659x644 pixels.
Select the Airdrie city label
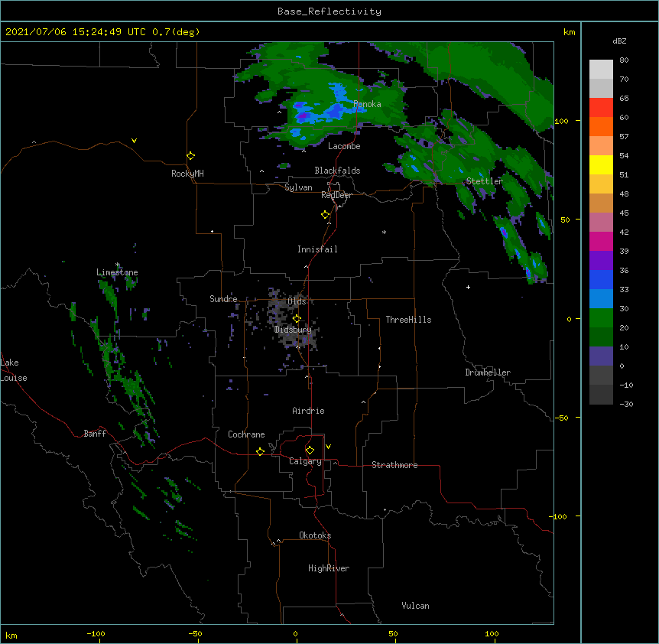pos(309,411)
